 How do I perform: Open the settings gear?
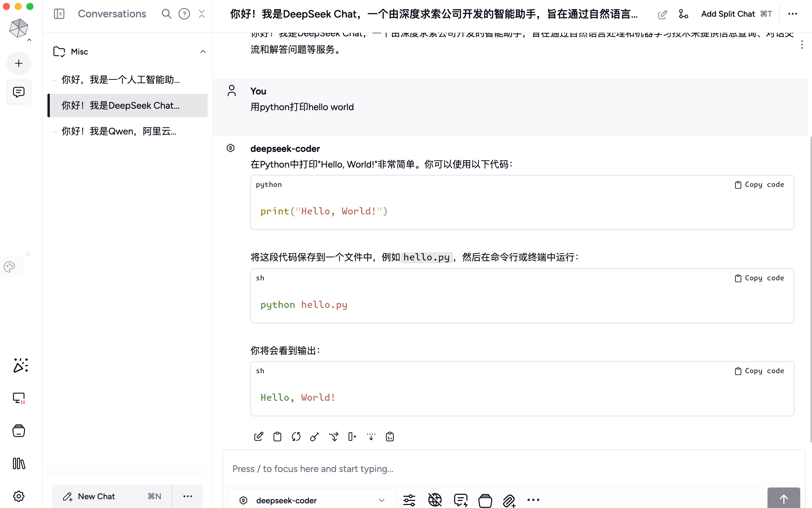[19, 496]
